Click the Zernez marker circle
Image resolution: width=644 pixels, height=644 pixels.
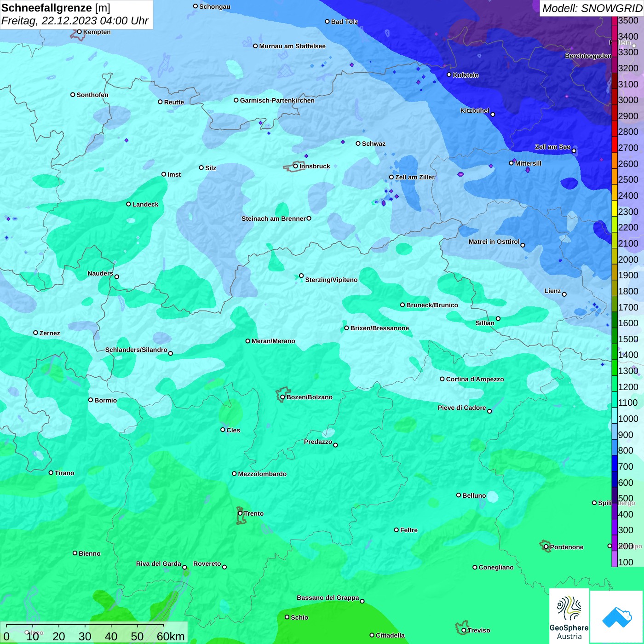pyautogui.click(x=36, y=333)
